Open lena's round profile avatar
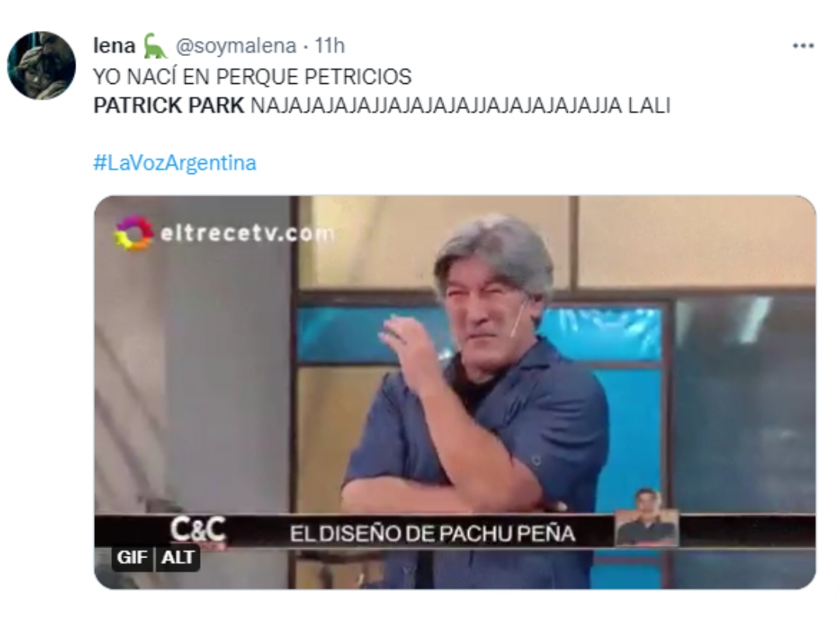 coord(41,65)
